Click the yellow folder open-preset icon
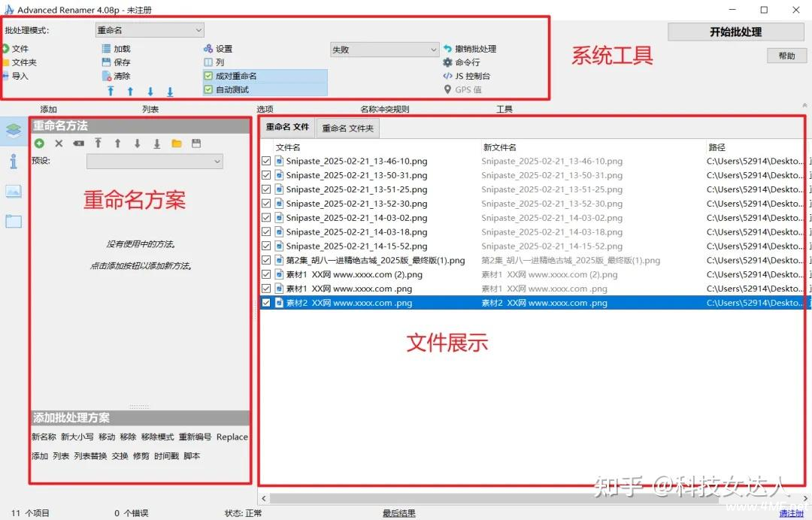 point(177,144)
